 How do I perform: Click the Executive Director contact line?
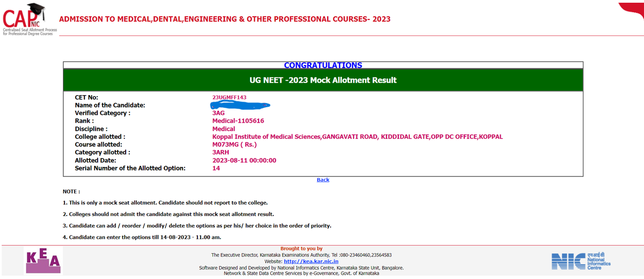(302, 255)
